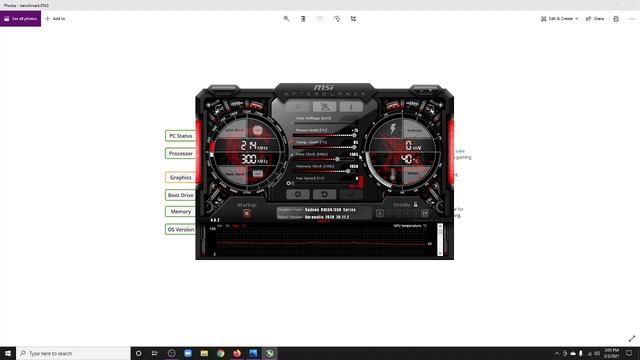The width and height of the screenshot is (640, 360).
Task: Select the Memory label box
Action: click(x=180, y=212)
